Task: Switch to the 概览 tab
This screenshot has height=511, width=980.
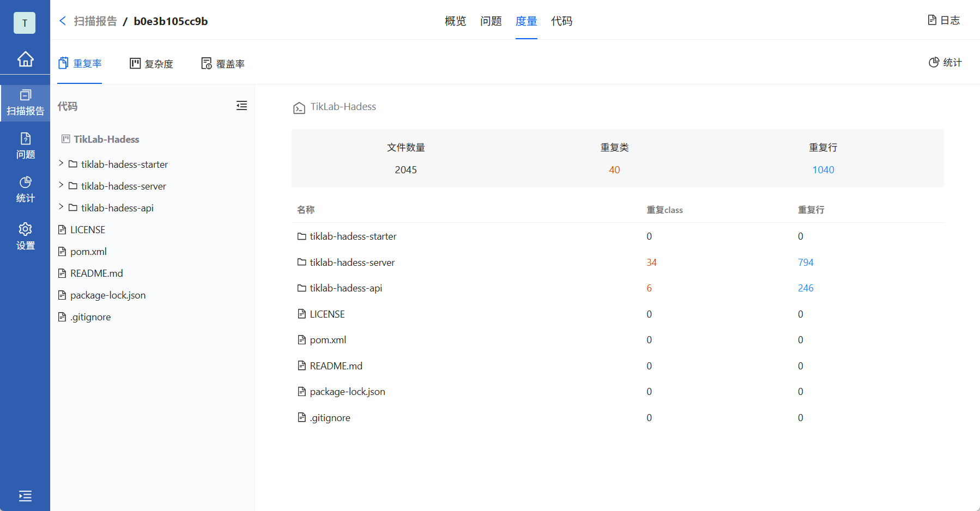Action: [x=455, y=21]
